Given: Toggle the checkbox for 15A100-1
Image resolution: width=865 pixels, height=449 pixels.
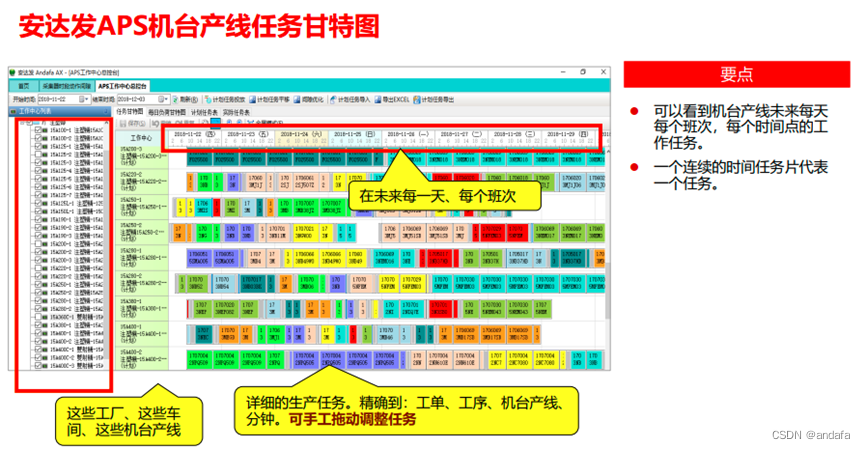Looking at the screenshot, I should (38, 130).
